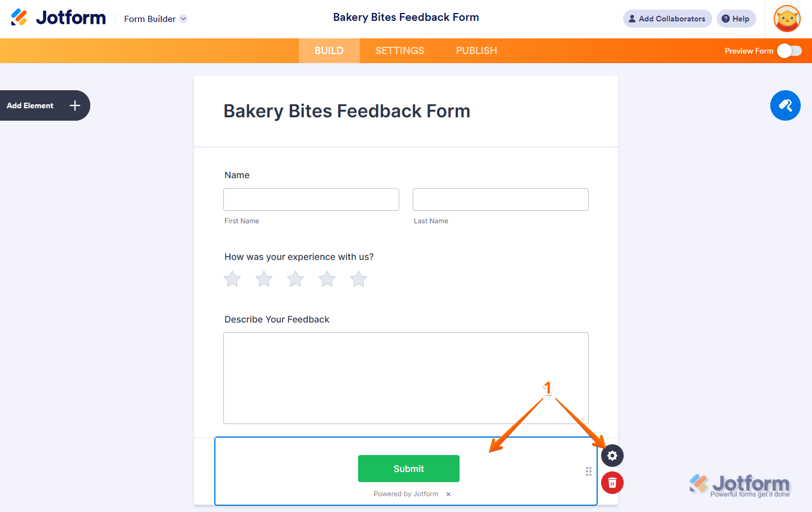Open the Help button
Viewport: 812px width, 512px height.
click(736, 19)
